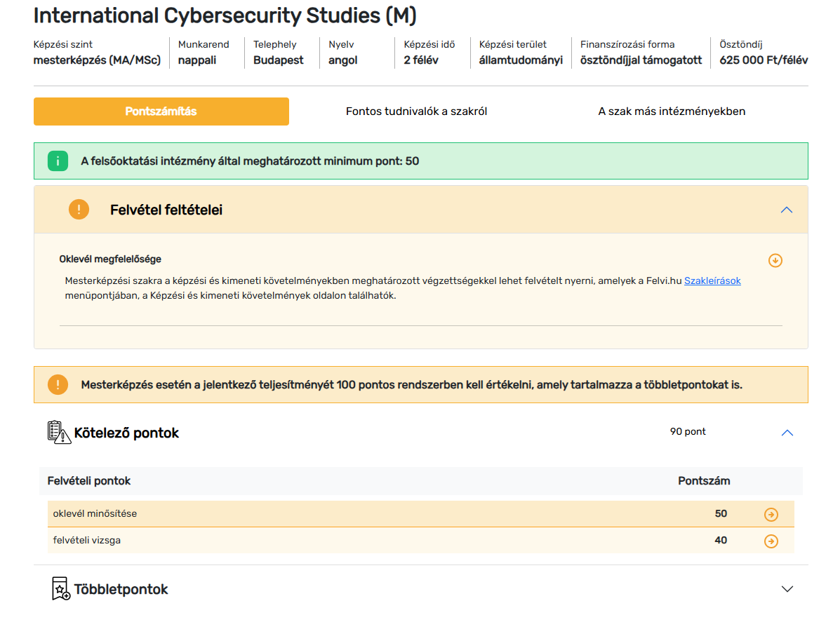Collapse the Kötelező pontok section chevron
This screenshot has height=629, width=840.
pos(787,433)
